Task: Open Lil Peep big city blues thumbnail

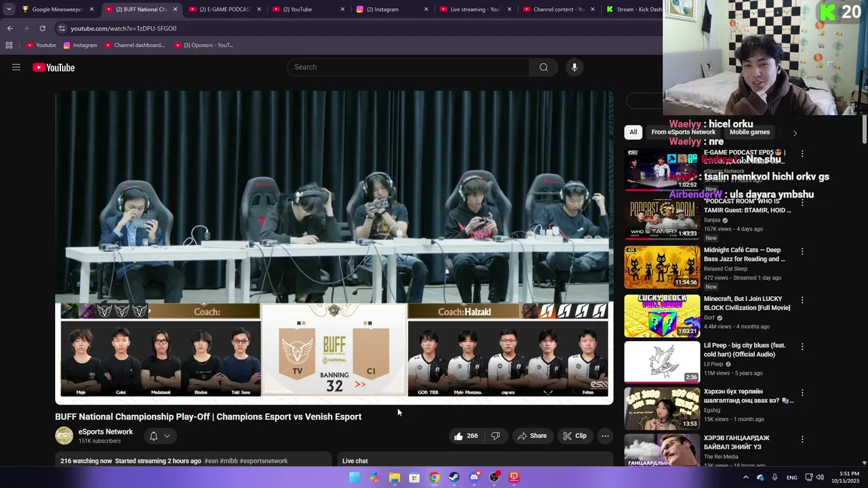Action: (x=662, y=362)
